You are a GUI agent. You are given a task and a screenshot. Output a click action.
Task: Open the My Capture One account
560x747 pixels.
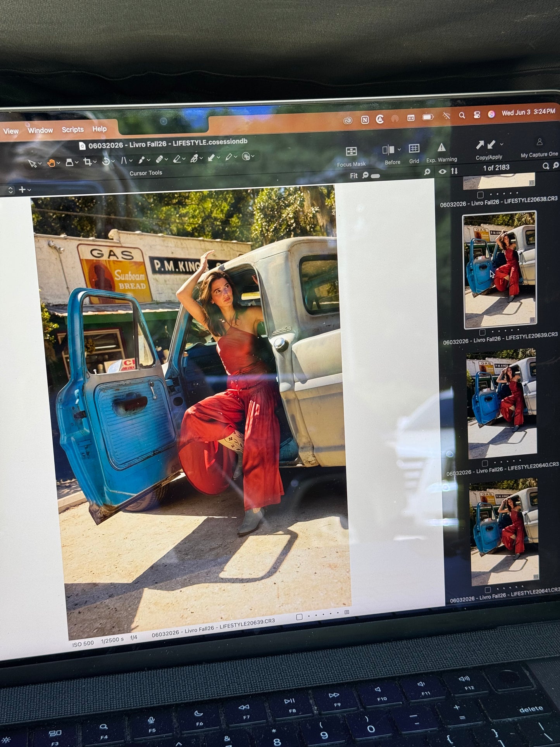(539, 142)
